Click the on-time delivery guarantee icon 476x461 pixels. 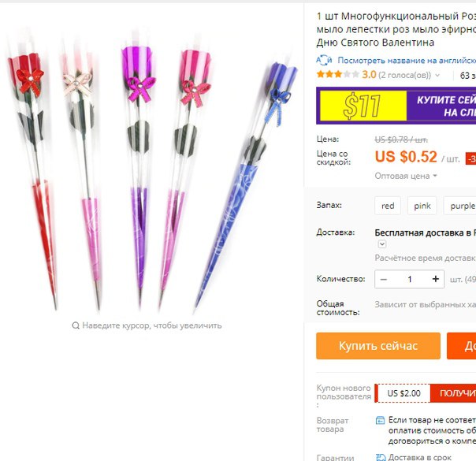coord(381,457)
